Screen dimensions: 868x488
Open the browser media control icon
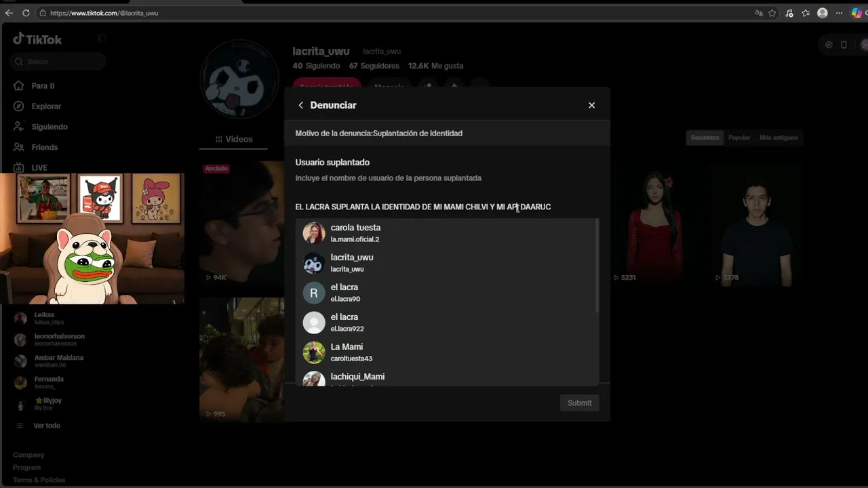pos(789,13)
